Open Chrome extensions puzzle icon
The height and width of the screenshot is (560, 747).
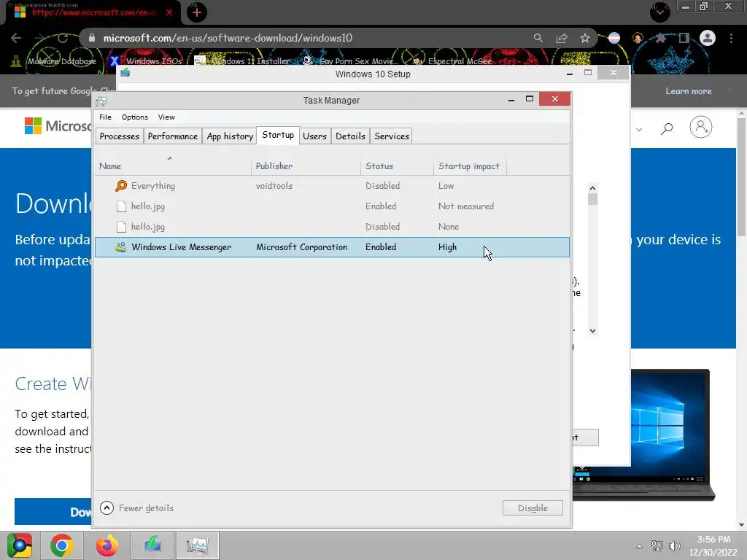660,38
